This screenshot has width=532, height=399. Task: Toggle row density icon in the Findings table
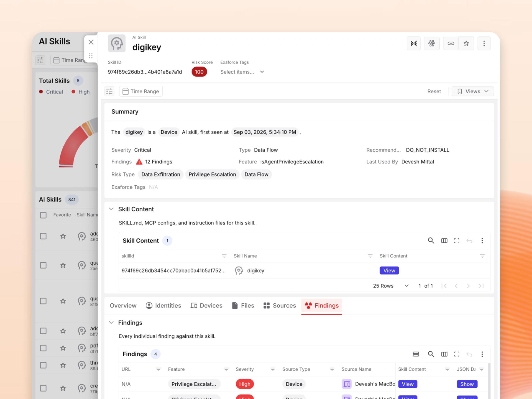(416, 354)
